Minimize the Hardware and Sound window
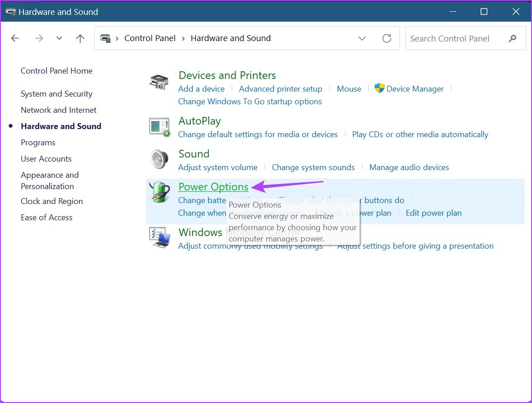 (453, 12)
